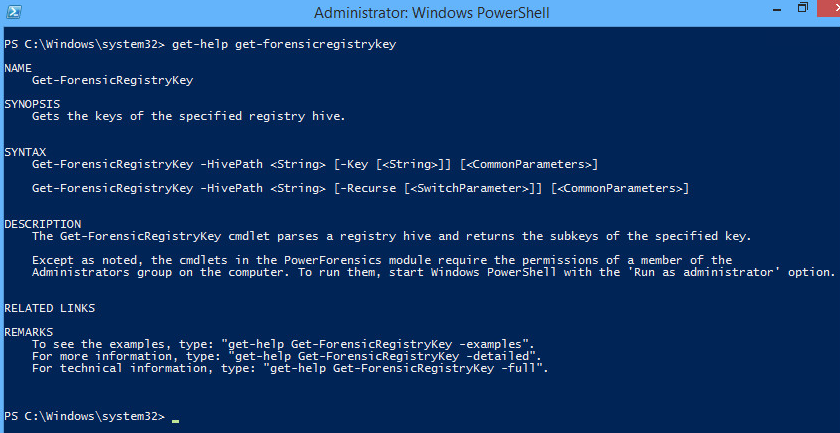Click the DESCRIPTION section heading
This screenshot has height=433, width=840.
[x=43, y=224]
